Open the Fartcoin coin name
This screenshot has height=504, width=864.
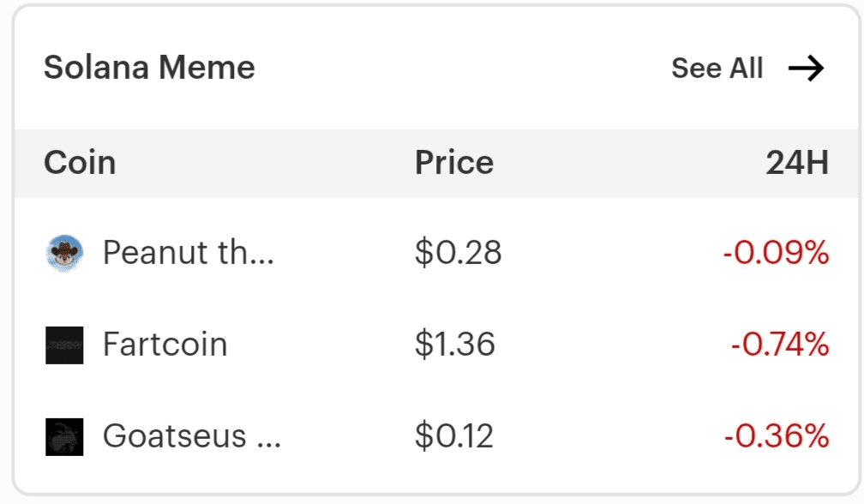pos(165,345)
